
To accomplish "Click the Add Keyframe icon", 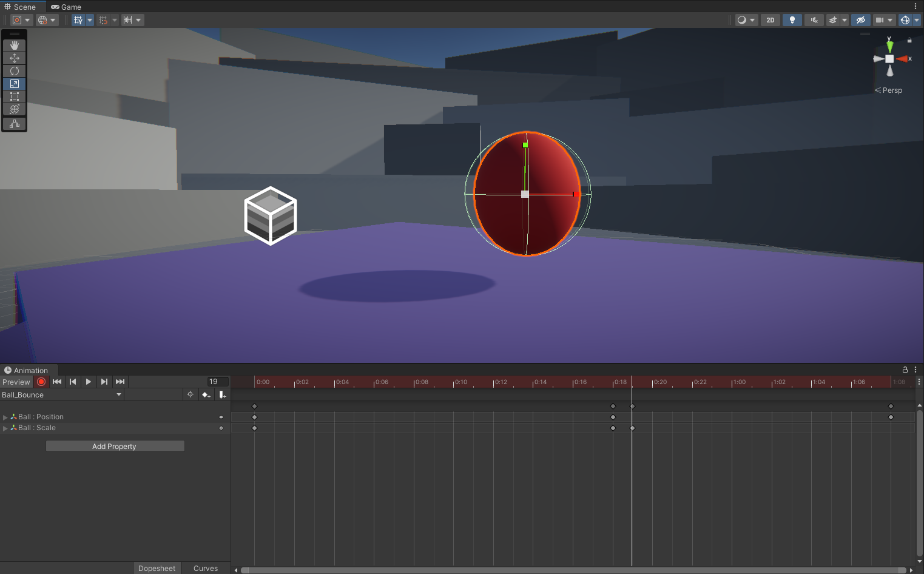I will (206, 395).
